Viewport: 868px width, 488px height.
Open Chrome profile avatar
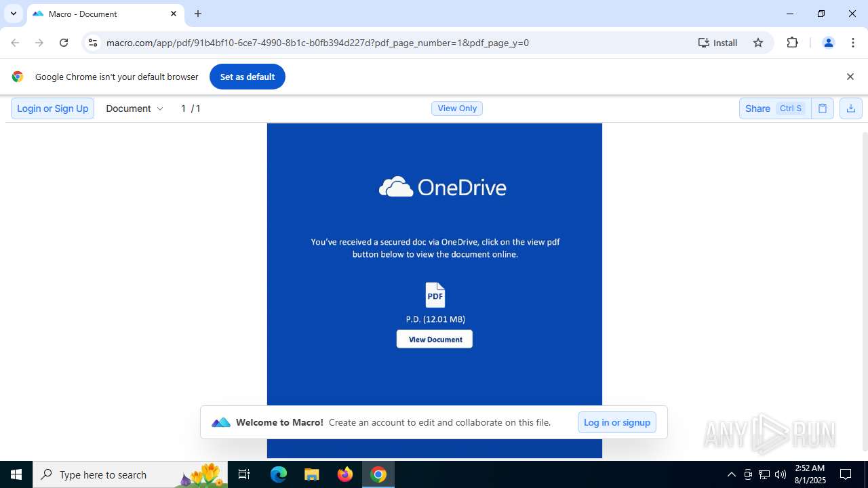tap(828, 43)
